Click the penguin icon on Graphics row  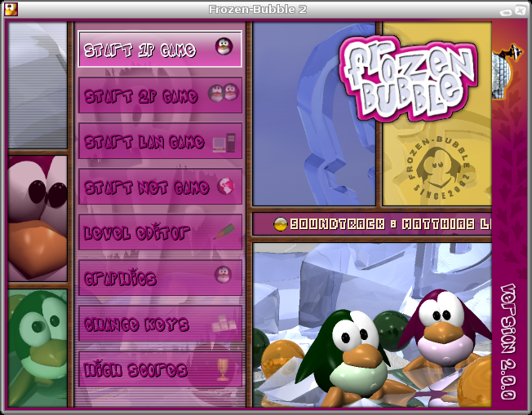coord(224,275)
